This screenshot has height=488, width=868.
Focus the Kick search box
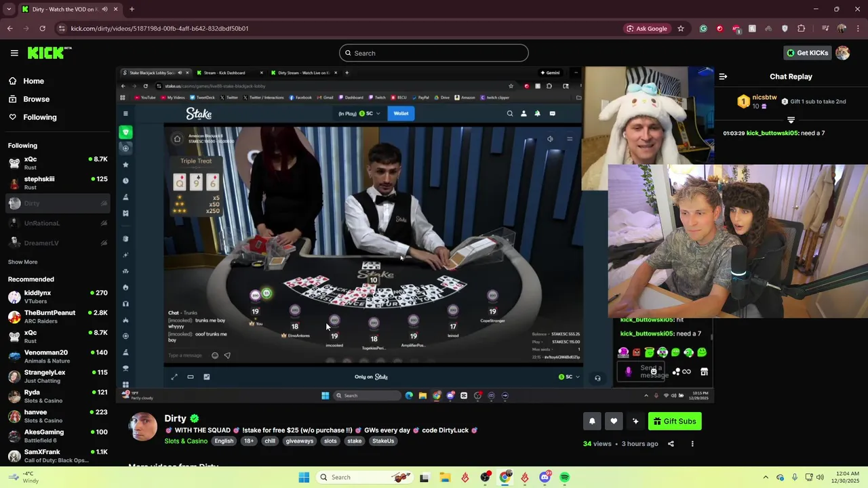point(434,53)
